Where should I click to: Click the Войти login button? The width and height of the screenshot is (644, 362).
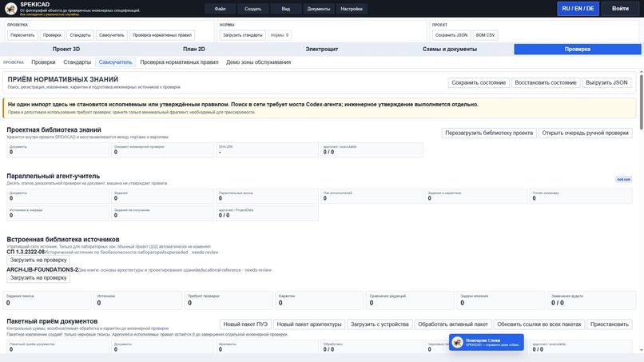620,9
